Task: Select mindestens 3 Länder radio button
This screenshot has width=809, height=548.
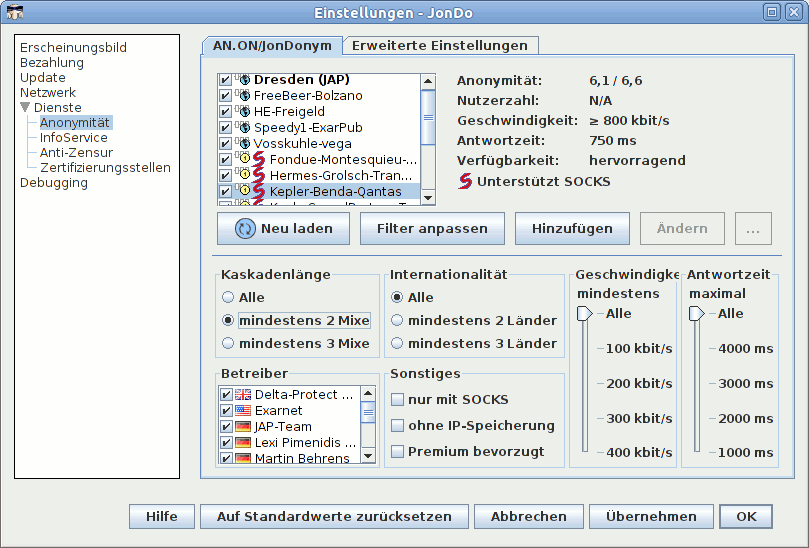Action: point(397,343)
